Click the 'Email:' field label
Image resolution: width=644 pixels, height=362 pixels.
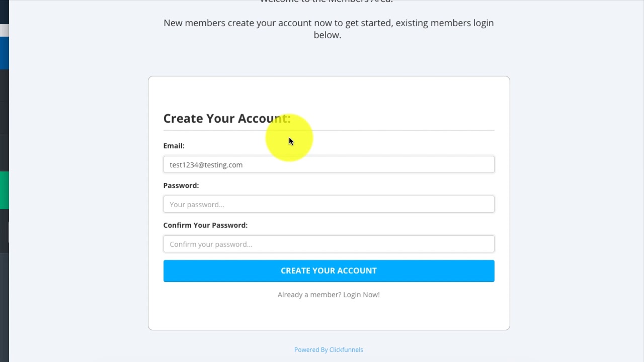tap(174, 146)
